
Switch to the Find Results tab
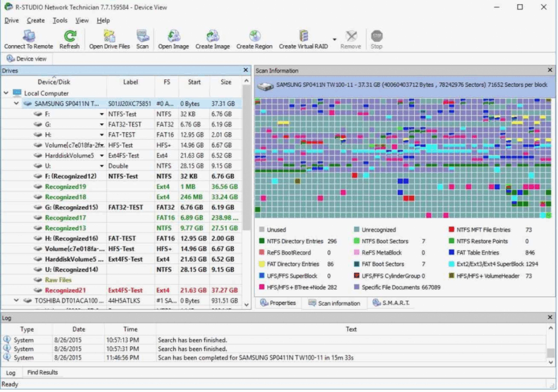point(43,372)
